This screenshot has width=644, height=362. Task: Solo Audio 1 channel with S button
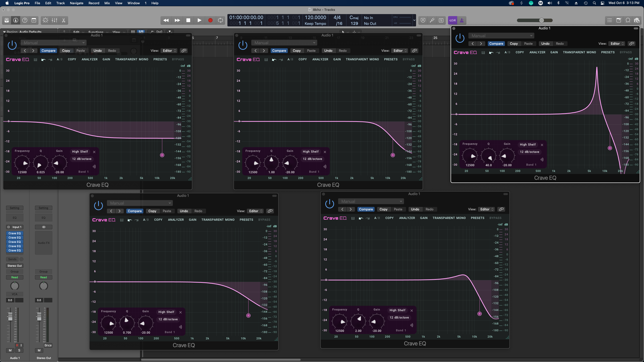19,350
